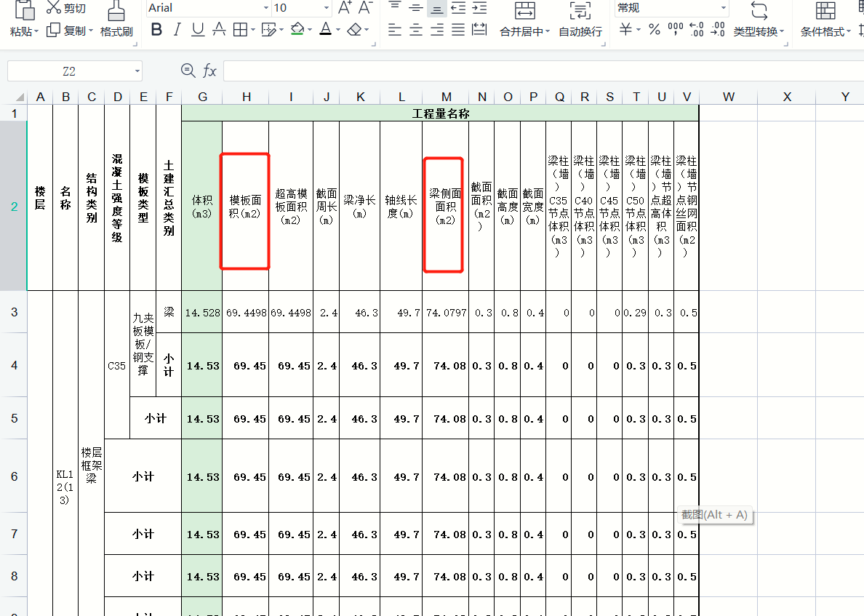Apply the green fill color bucket
Viewport: 864px width, 616px height.
297,30
